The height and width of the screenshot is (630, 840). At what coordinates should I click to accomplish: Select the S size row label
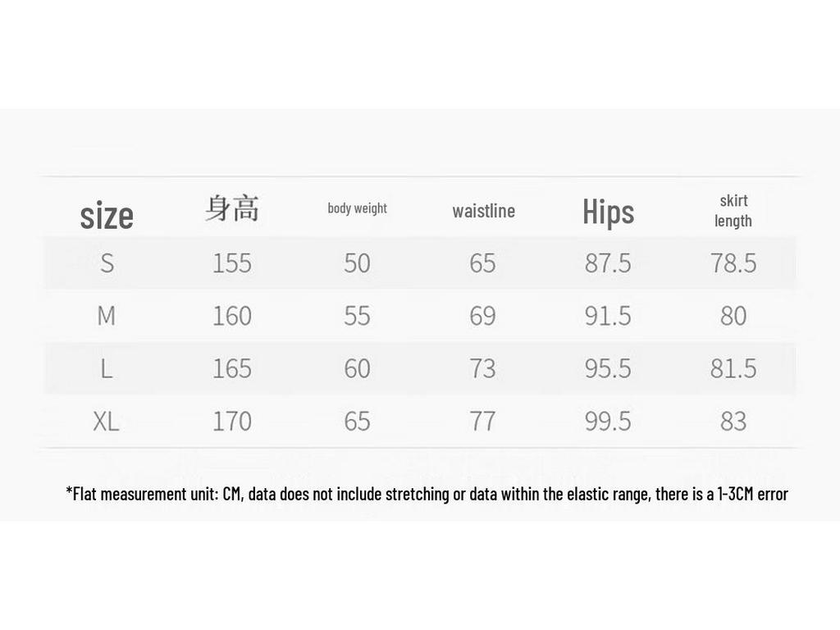click(x=107, y=263)
